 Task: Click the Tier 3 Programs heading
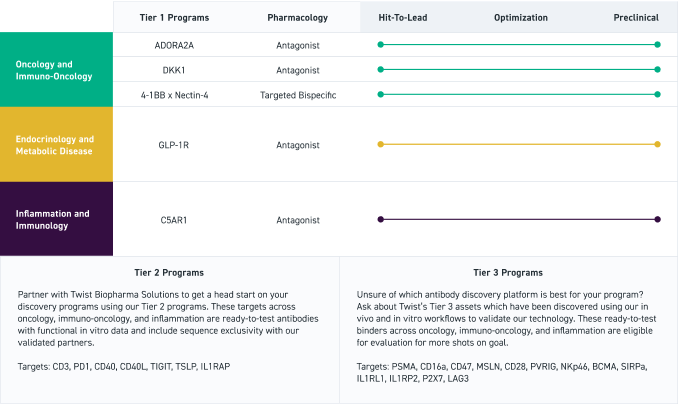508,272
